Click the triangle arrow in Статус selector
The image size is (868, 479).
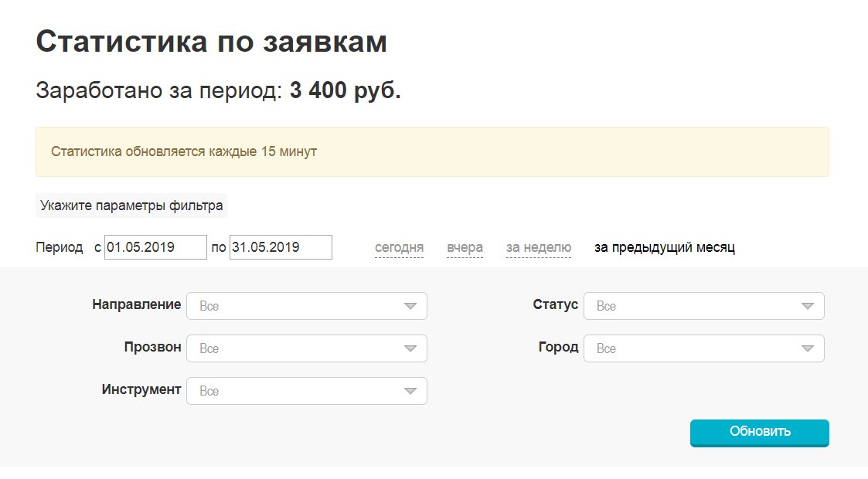(808, 306)
